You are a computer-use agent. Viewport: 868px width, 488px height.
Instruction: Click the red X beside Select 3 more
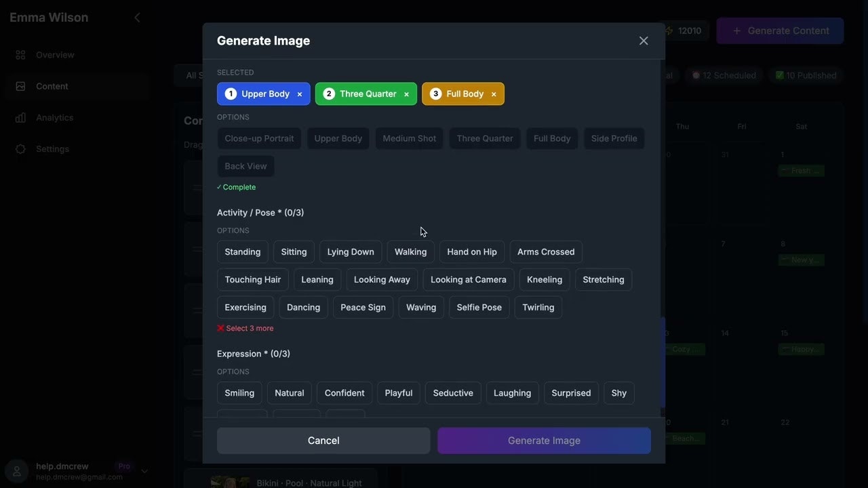[220, 327]
